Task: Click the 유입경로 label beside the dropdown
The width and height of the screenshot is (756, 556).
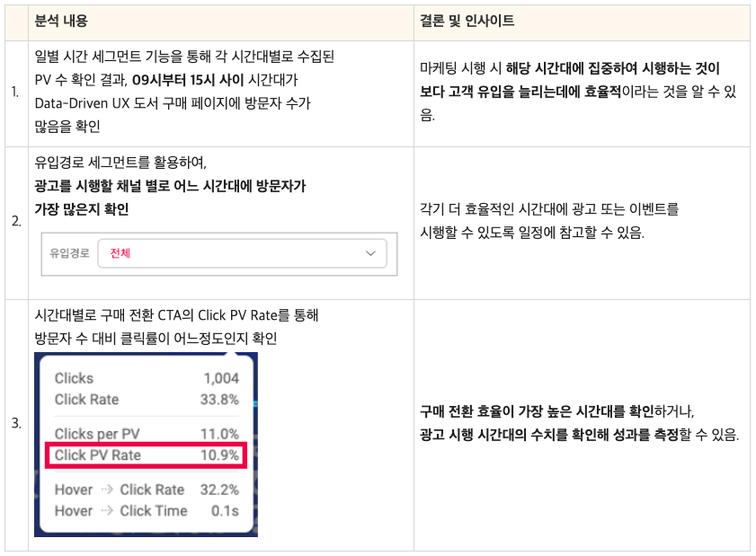Action: click(x=69, y=253)
